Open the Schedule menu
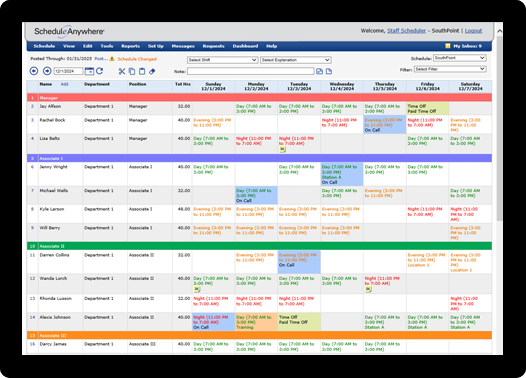 click(x=44, y=46)
